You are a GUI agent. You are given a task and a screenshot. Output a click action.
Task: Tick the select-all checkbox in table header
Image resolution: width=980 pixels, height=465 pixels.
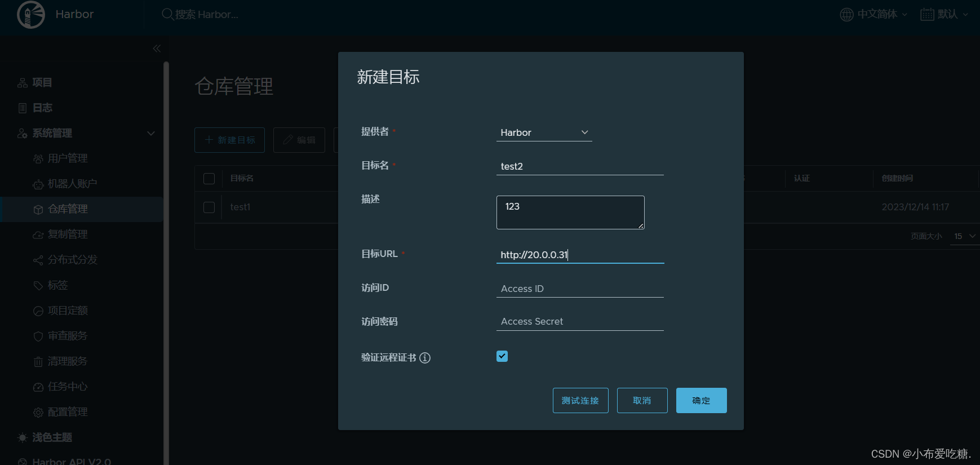coord(209,179)
